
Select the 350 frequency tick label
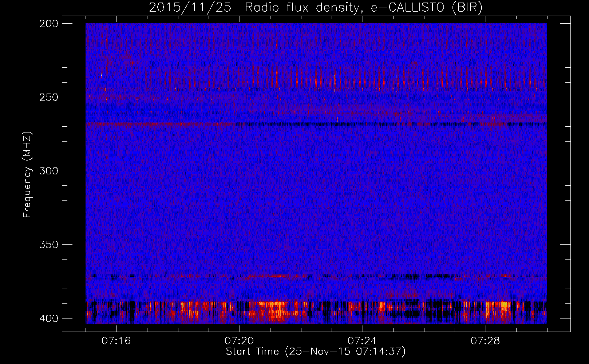48,245
